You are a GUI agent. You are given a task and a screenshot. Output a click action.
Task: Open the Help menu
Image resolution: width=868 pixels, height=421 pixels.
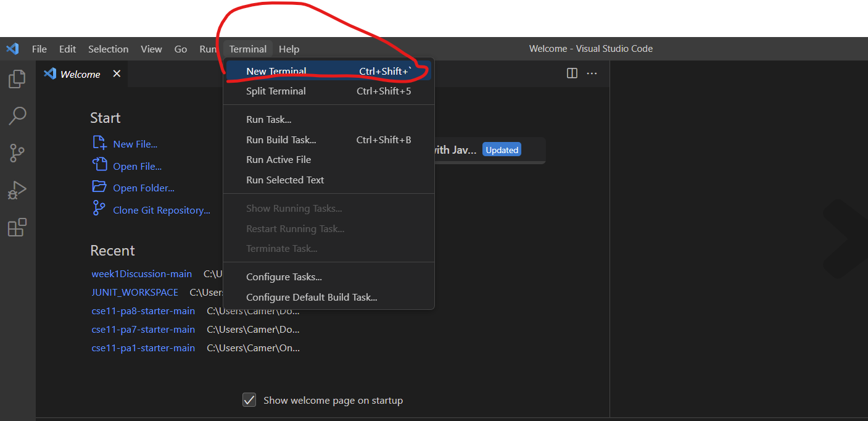point(289,49)
